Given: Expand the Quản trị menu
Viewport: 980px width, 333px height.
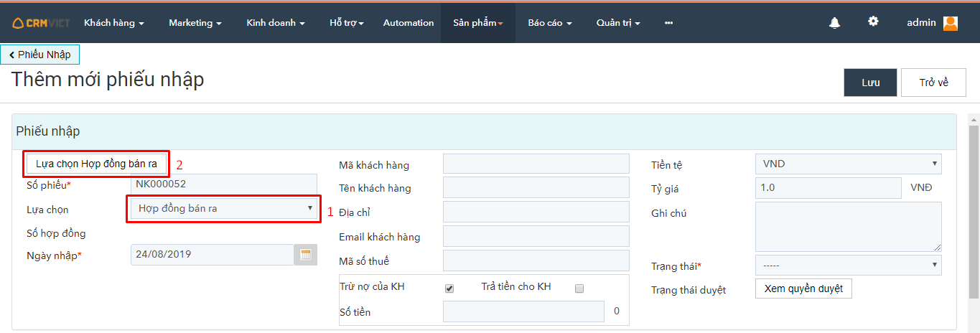Looking at the screenshot, I should pos(618,23).
